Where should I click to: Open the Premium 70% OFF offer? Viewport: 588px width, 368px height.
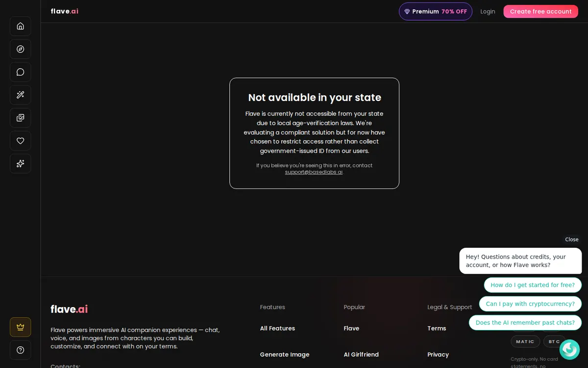(436, 11)
